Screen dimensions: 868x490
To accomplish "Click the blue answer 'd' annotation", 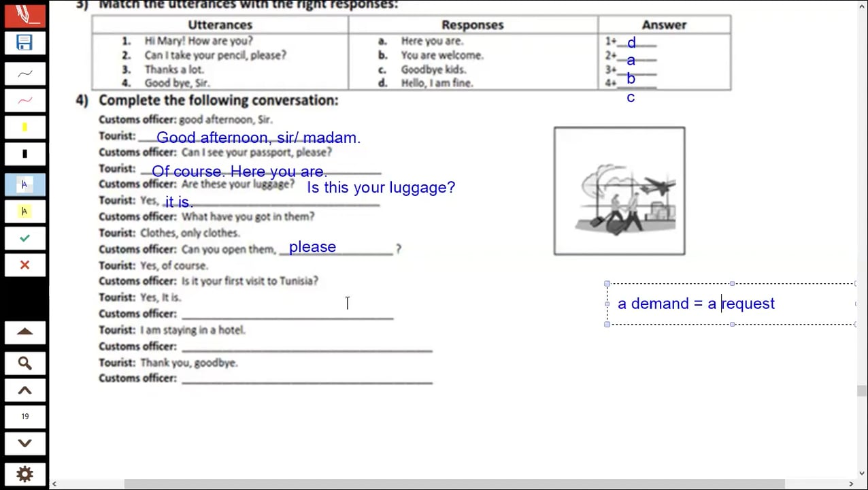I will coord(631,43).
